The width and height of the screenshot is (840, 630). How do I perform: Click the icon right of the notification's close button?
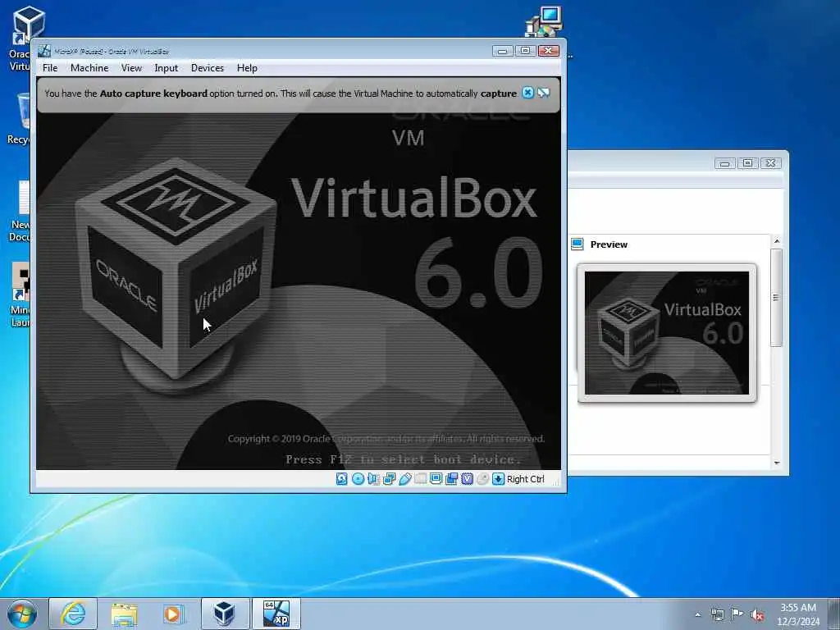tap(544, 93)
